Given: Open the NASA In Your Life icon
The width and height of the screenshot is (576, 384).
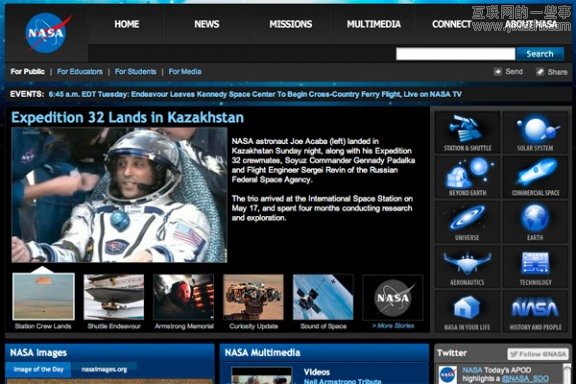Looking at the screenshot, I should 467,312.
